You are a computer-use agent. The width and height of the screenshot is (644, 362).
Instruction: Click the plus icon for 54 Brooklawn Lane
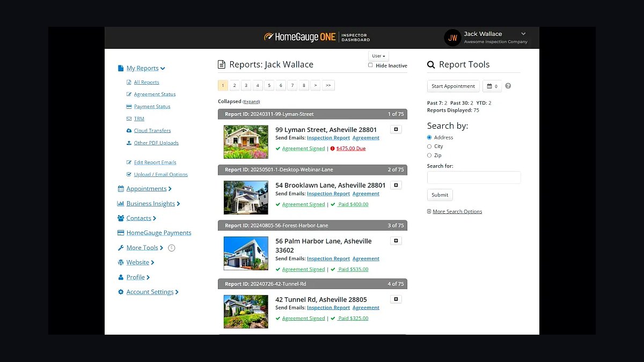(396, 185)
